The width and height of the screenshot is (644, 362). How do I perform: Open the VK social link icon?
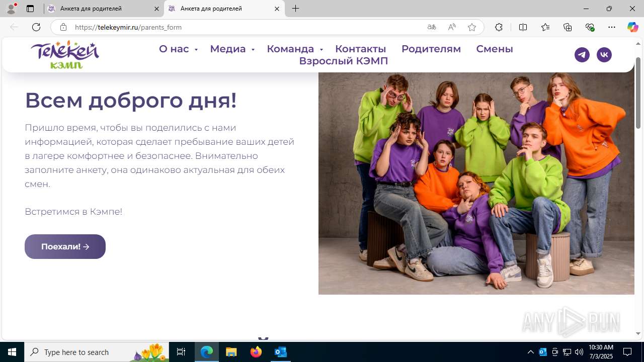pos(604,55)
